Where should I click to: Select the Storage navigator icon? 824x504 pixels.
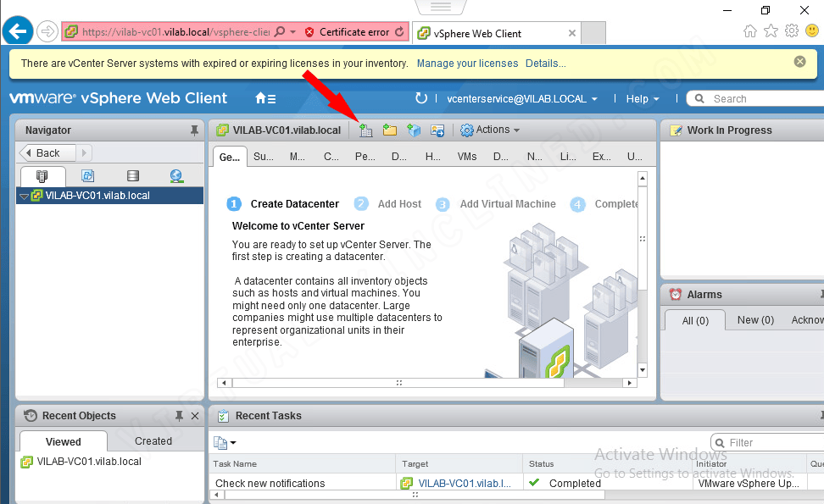(x=133, y=176)
